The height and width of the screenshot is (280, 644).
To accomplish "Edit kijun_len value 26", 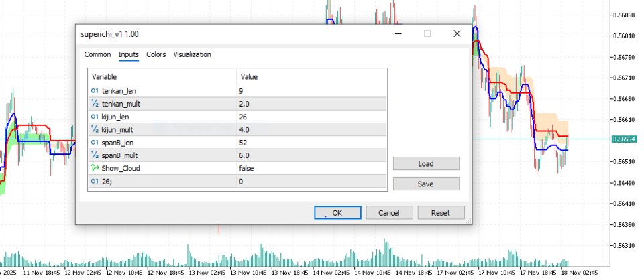I will click(x=312, y=117).
